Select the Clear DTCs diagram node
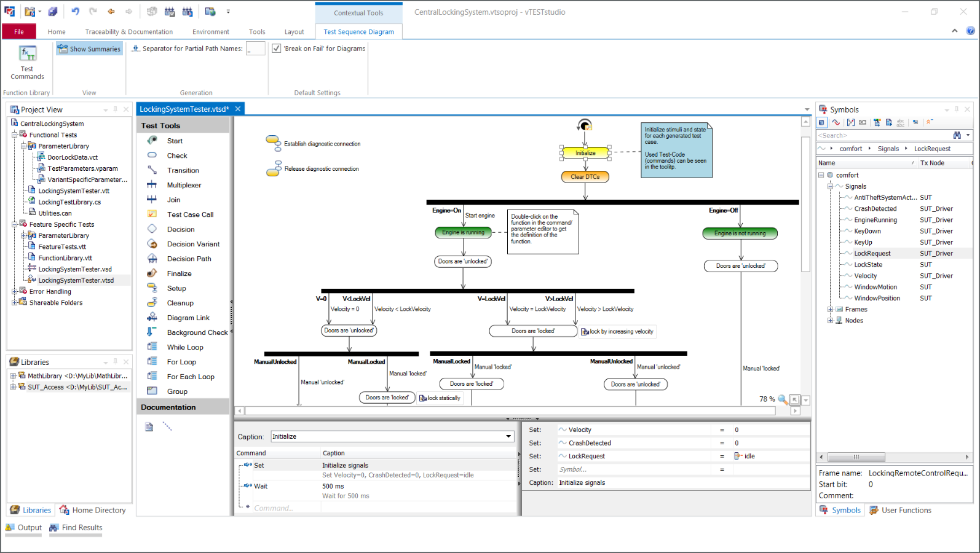This screenshot has width=980, height=553. click(x=585, y=177)
